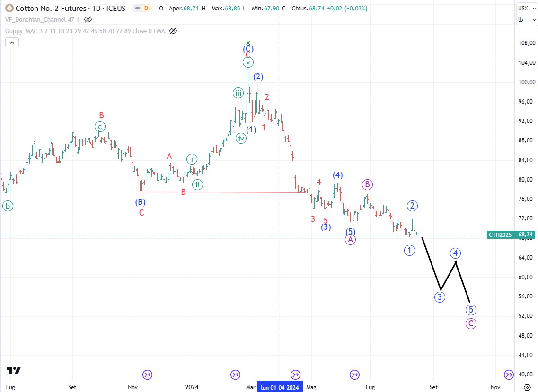Select the red horizontal support line
538x392 pixels.
223,192
